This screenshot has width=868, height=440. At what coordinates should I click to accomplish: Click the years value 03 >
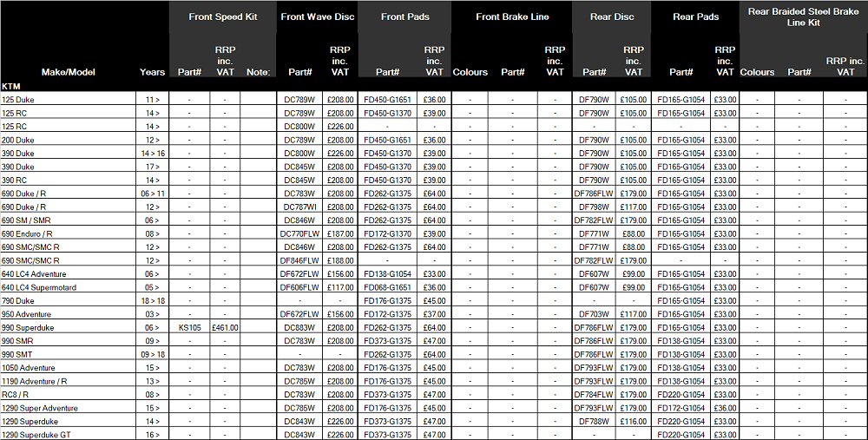tap(152, 314)
